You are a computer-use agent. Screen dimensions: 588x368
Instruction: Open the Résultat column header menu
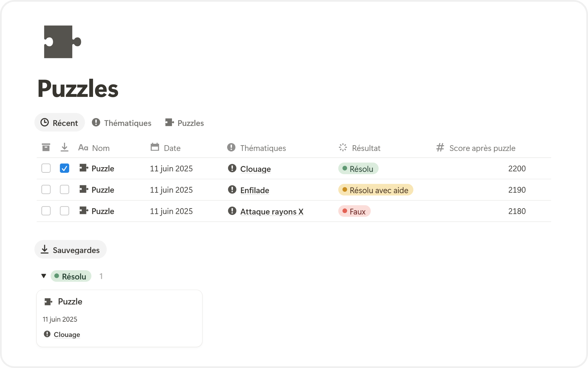366,148
